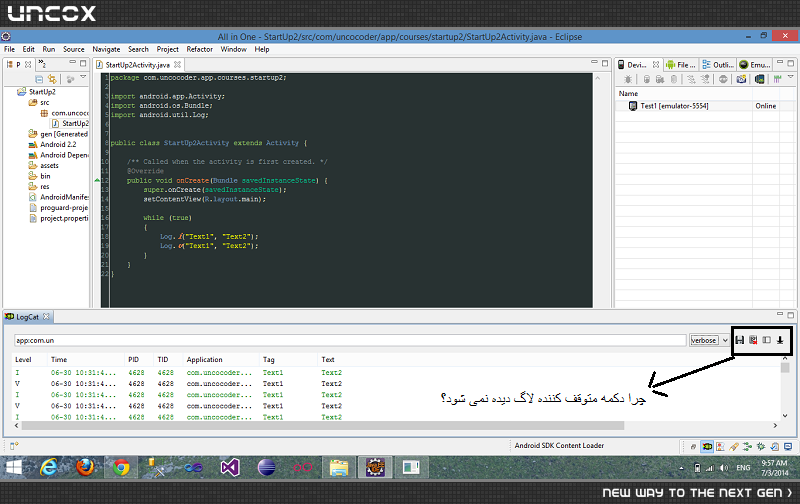This screenshot has width=800, height=504.
Task: Select project.properties file in tree
Action: tap(58, 219)
